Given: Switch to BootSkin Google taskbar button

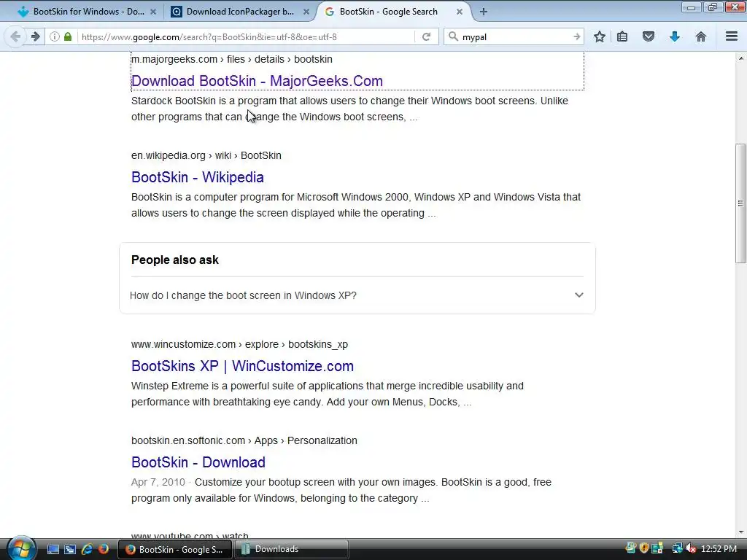Looking at the screenshot, I should tap(174, 549).
